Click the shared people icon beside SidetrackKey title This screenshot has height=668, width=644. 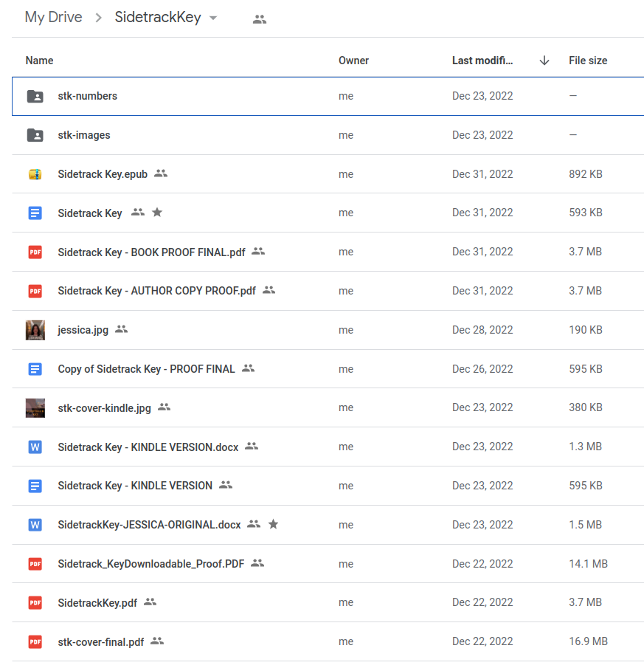pyautogui.click(x=259, y=20)
